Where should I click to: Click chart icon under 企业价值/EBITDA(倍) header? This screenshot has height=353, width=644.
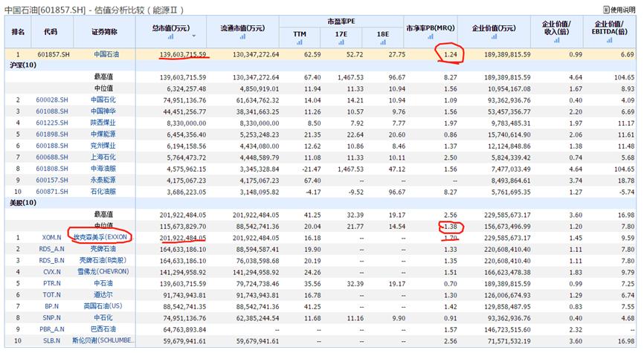pos(609,40)
